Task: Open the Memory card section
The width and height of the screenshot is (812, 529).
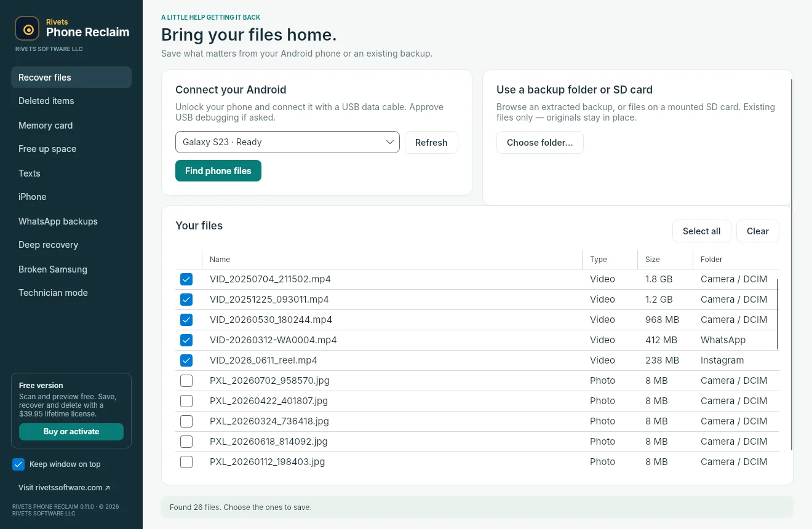Action: coord(71,125)
